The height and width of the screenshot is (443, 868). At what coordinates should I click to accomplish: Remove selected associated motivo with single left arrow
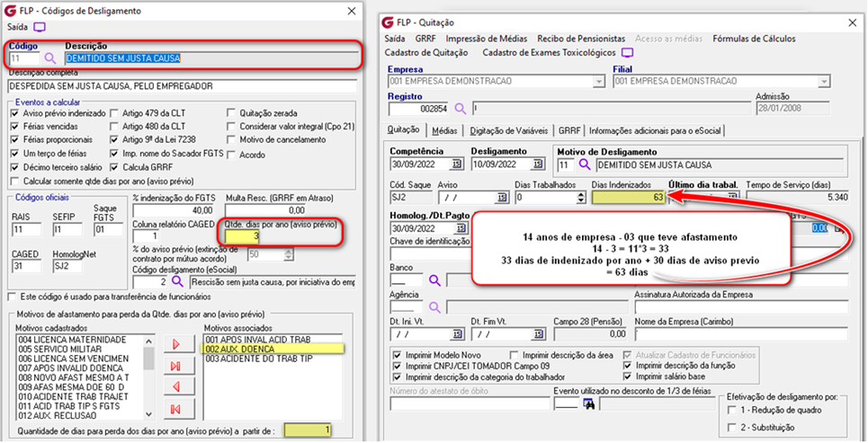click(x=179, y=387)
